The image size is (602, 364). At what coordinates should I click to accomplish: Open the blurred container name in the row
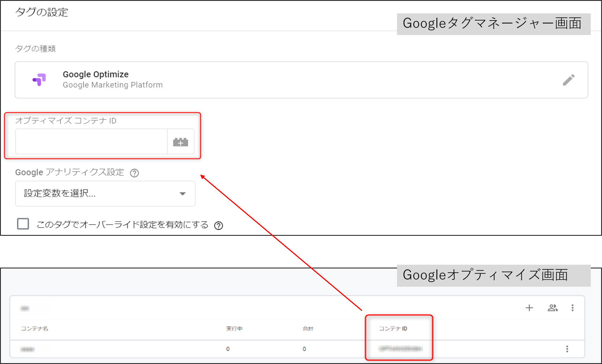[27, 349]
